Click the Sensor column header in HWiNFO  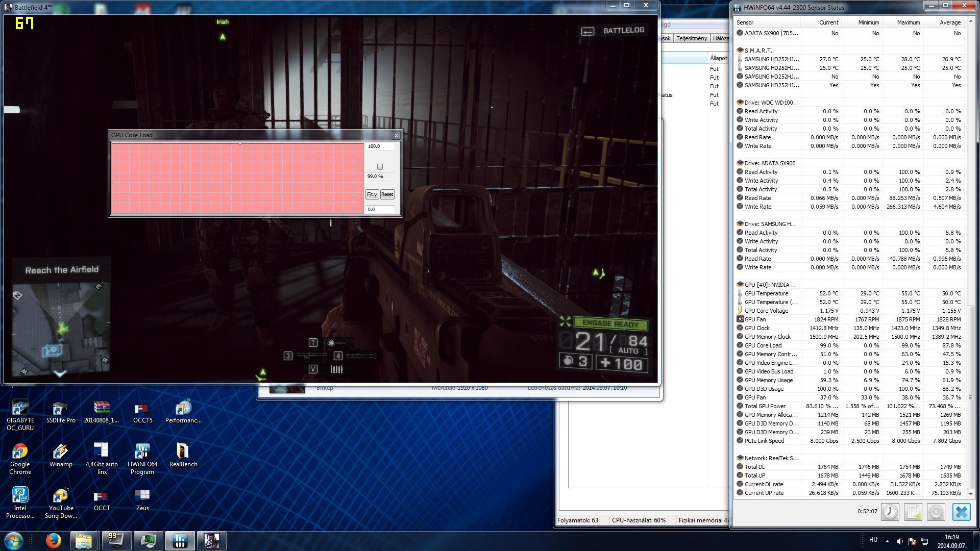point(767,22)
